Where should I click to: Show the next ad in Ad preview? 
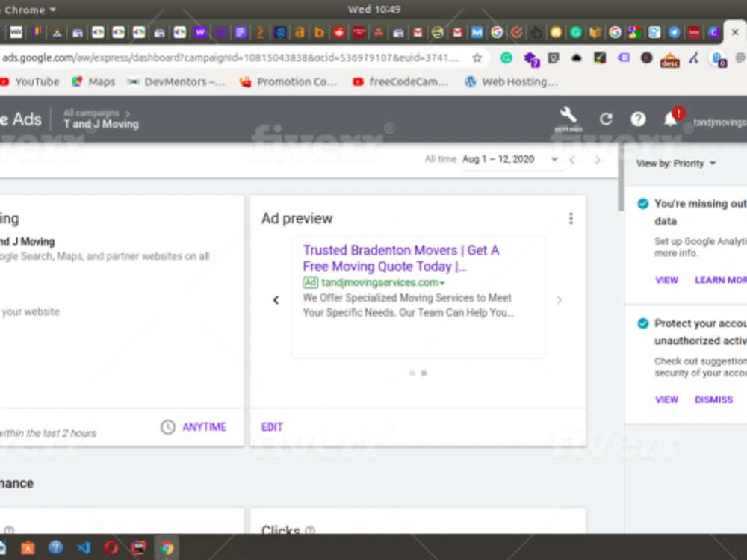tap(560, 300)
